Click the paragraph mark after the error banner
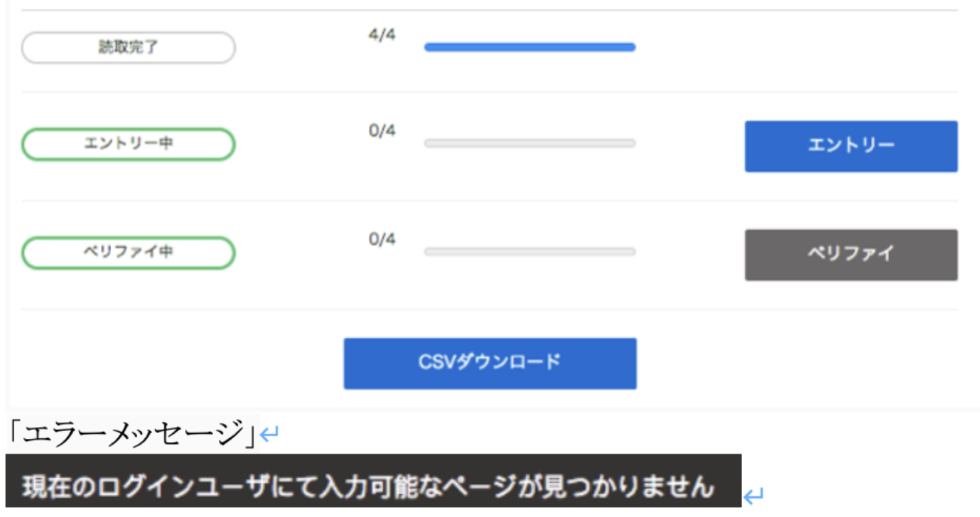The height and width of the screenshot is (517, 980). (752, 497)
